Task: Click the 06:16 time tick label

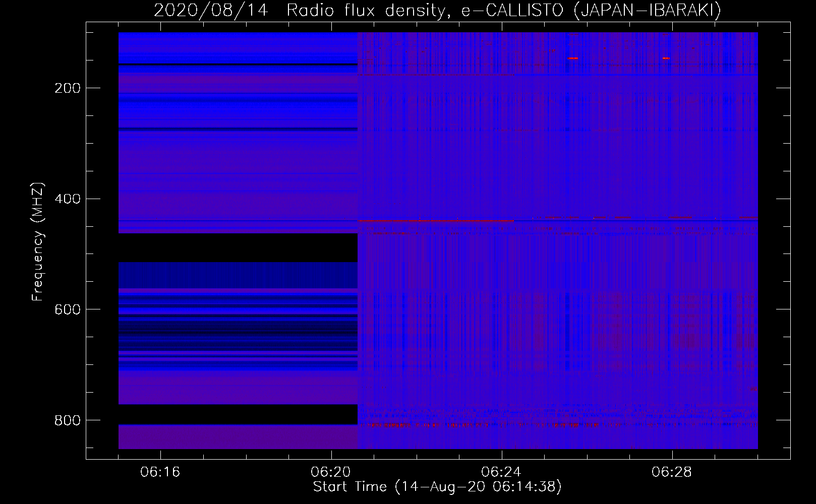Action: (160, 472)
